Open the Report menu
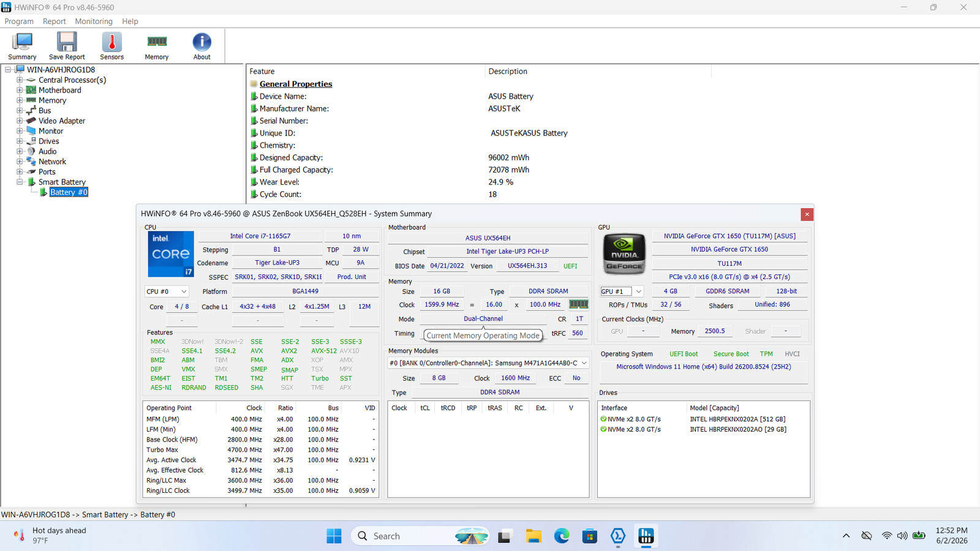The width and height of the screenshot is (980, 551). tap(54, 21)
